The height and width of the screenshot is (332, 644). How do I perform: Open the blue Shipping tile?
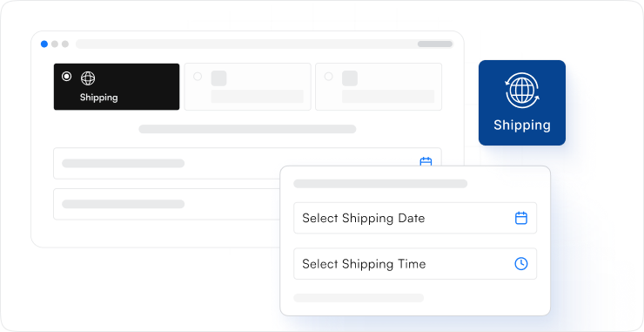click(x=522, y=103)
